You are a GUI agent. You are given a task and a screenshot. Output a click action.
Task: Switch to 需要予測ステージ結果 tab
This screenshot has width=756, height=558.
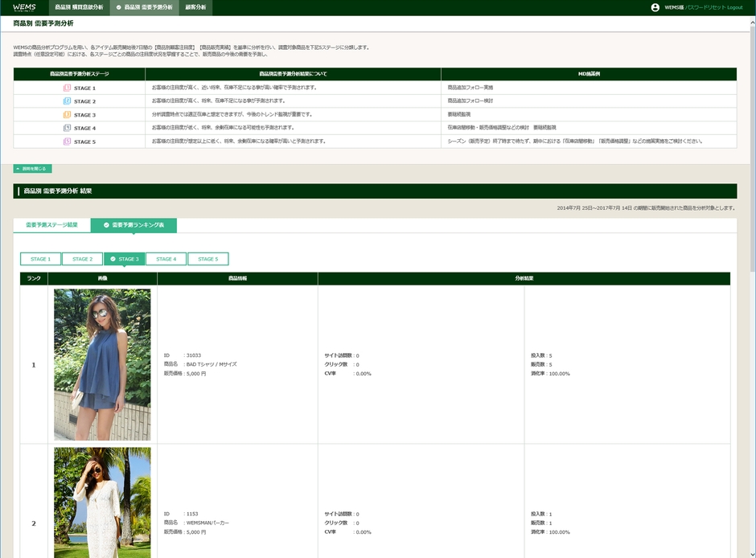[x=52, y=225]
